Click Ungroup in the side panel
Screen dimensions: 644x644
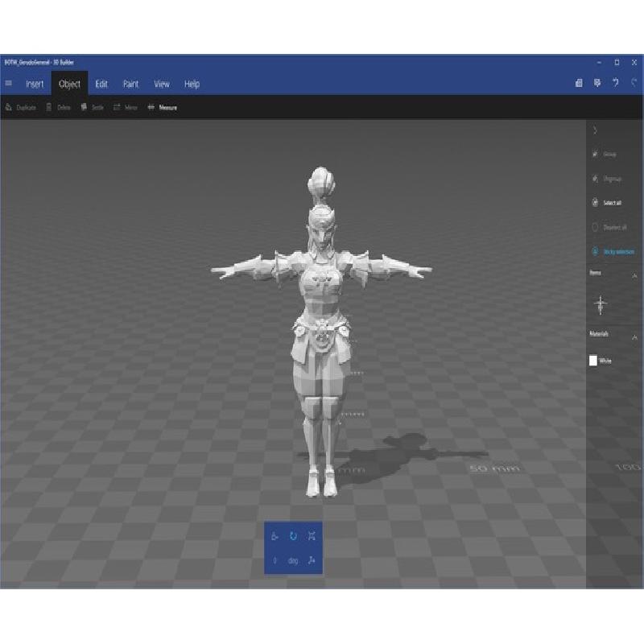(x=607, y=179)
